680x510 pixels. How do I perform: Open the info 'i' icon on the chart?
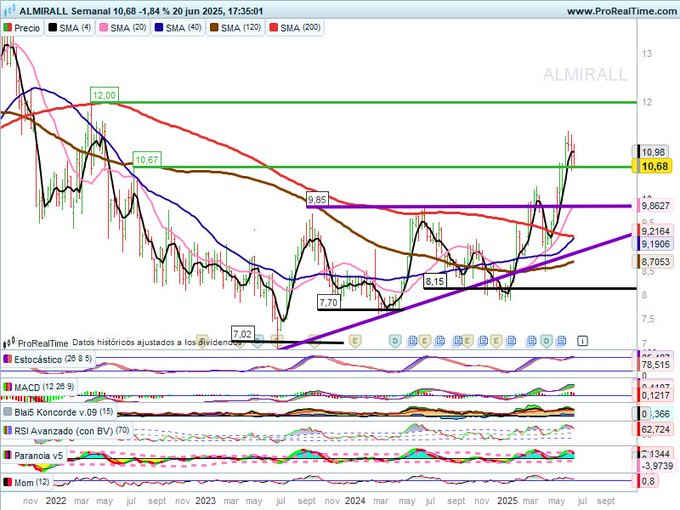click(582, 341)
